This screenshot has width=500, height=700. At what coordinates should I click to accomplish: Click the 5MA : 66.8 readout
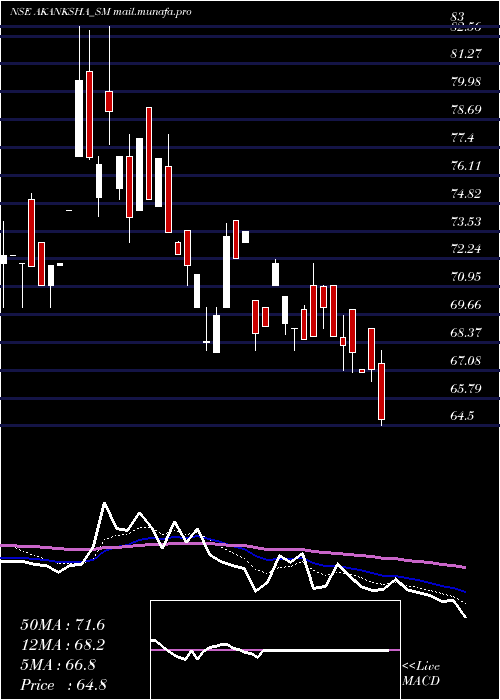point(58,665)
